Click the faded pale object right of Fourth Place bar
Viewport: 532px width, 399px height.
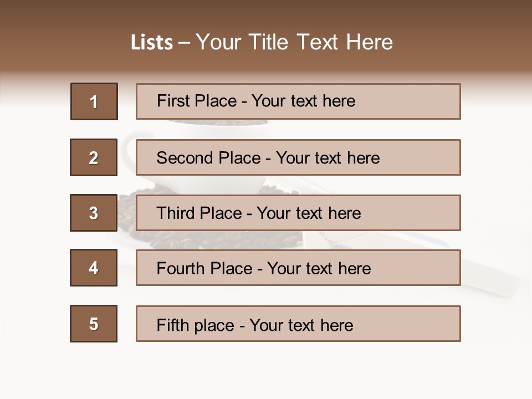pos(490,277)
